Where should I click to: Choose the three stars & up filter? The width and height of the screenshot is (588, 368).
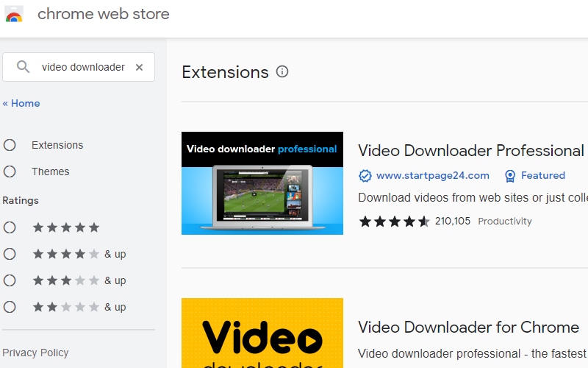(x=10, y=280)
